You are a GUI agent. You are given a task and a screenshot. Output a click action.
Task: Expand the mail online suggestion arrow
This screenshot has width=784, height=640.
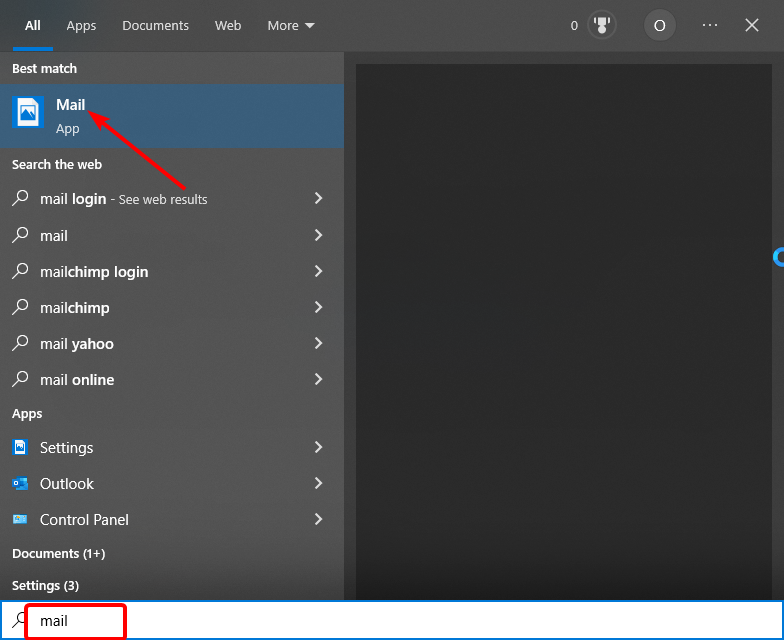tap(318, 379)
